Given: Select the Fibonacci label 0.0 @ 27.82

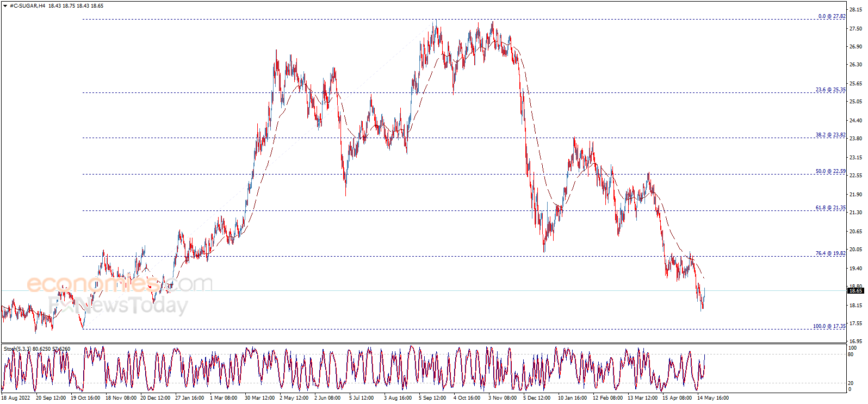Looking at the screenshot, I should (x=832, y=16).
